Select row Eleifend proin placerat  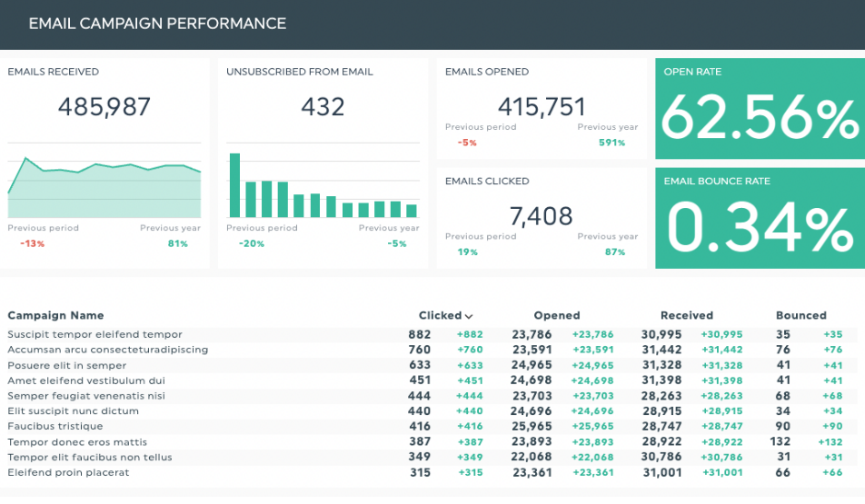tap(432, 472)
